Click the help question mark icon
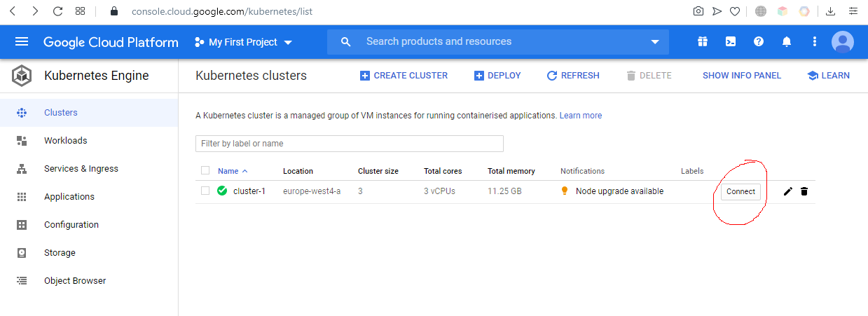The image size is (868, 316). tap(758, 42)
